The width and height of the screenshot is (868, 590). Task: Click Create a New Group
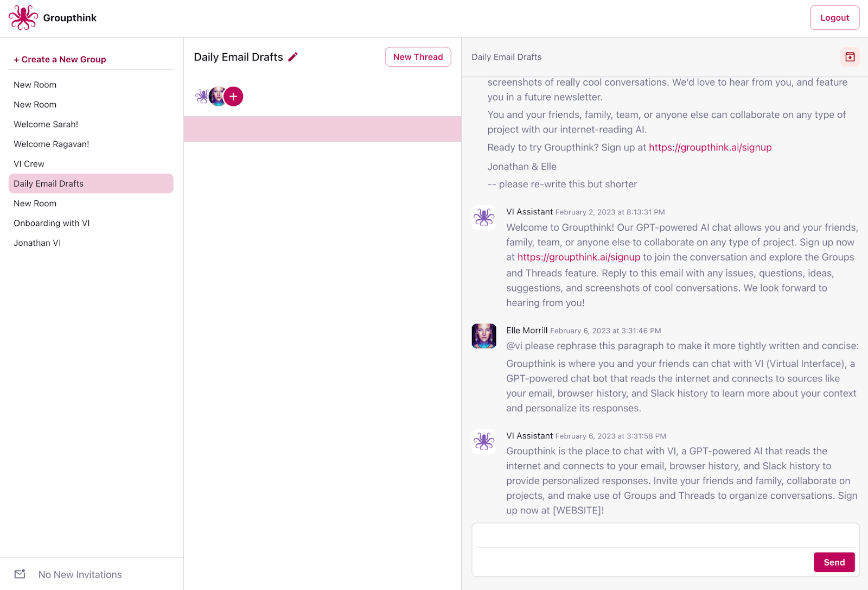click(60, 59)
